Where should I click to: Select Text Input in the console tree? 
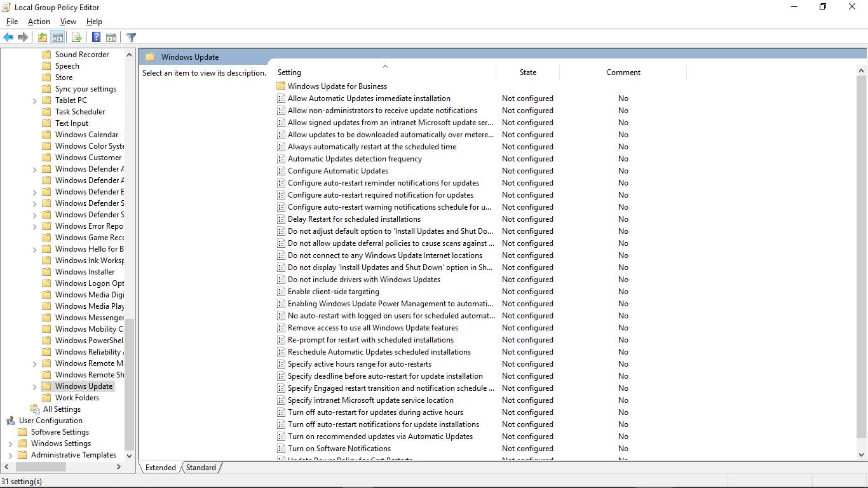coord(72,123)
